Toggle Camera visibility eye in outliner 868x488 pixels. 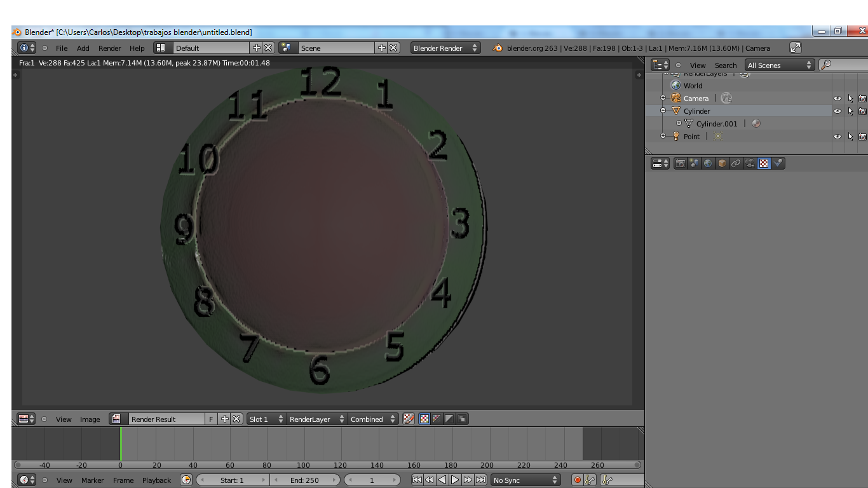837,98
